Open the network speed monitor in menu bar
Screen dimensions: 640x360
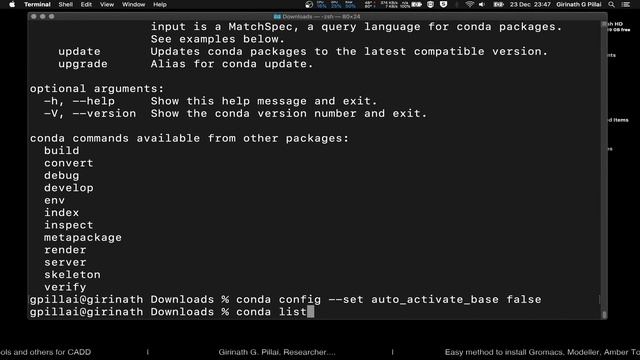[389, 4]
